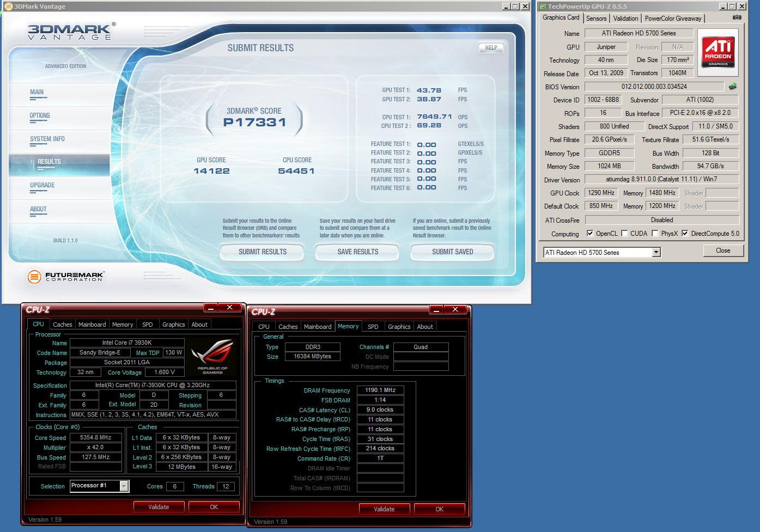This screenshot has width=760, height=532.
Task: Open Graphics tab in right CPU-Z window
Action: point(399,327)
